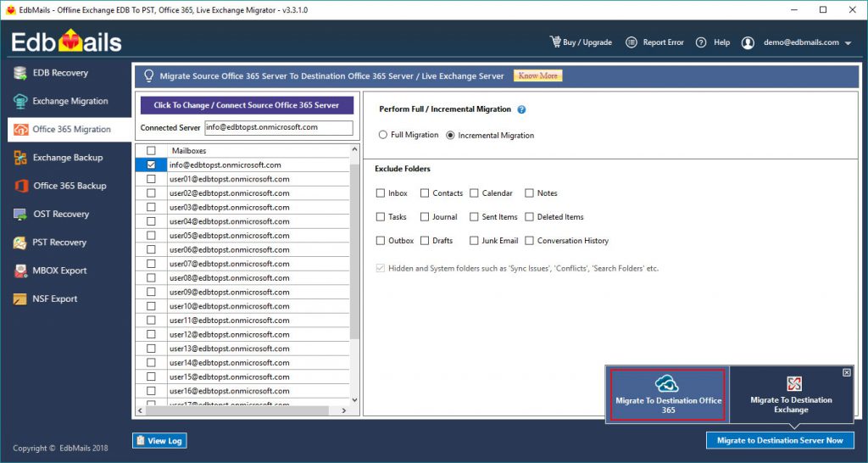The image size is (868, 463).
Task: Click the cloud icon for Migrate To Destination Office 365
Action: point(666,383)
